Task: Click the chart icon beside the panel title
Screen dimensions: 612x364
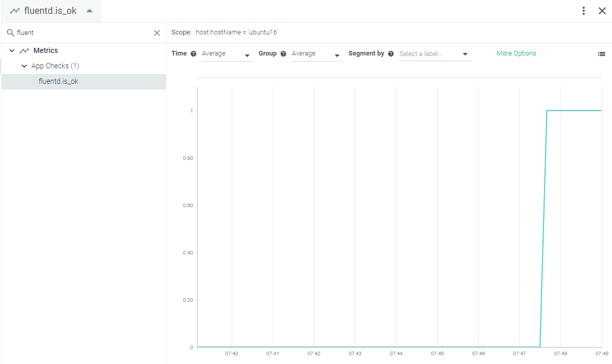Action: (x=15, y=11)
